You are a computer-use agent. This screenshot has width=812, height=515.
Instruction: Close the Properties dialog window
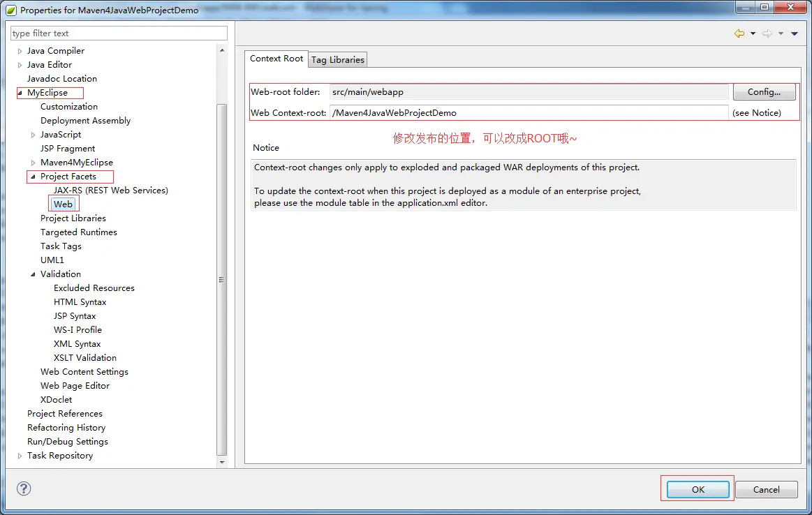[790, 7]
